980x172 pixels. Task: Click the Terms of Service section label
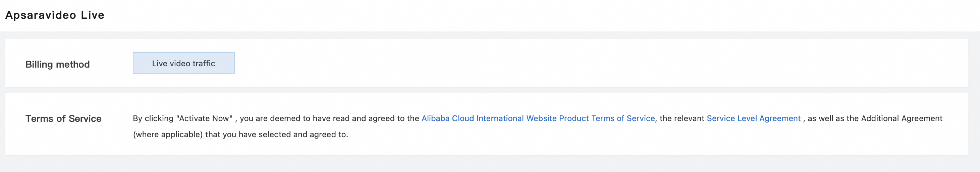click(x=63, y=118)
